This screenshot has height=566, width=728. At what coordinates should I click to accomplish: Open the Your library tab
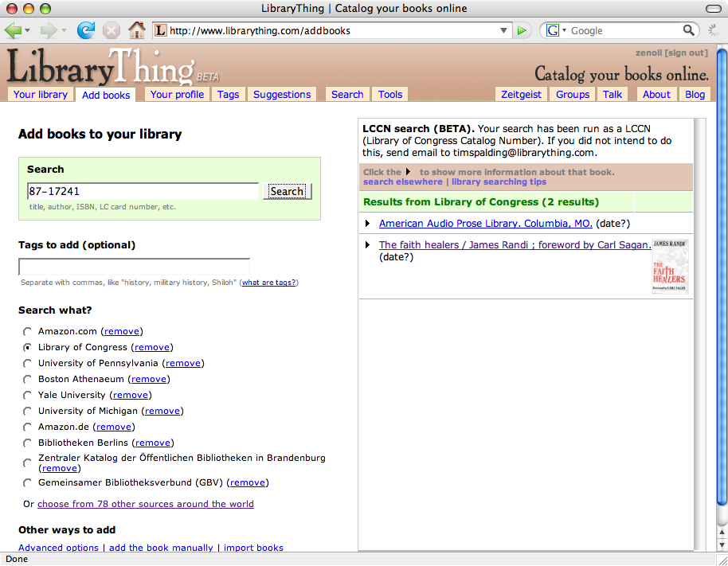click(x=41, y=94)
